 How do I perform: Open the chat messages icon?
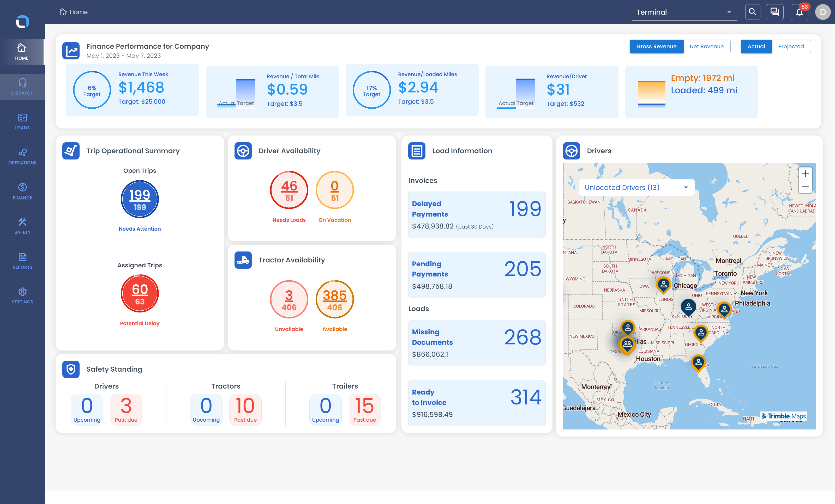[775, 12]
